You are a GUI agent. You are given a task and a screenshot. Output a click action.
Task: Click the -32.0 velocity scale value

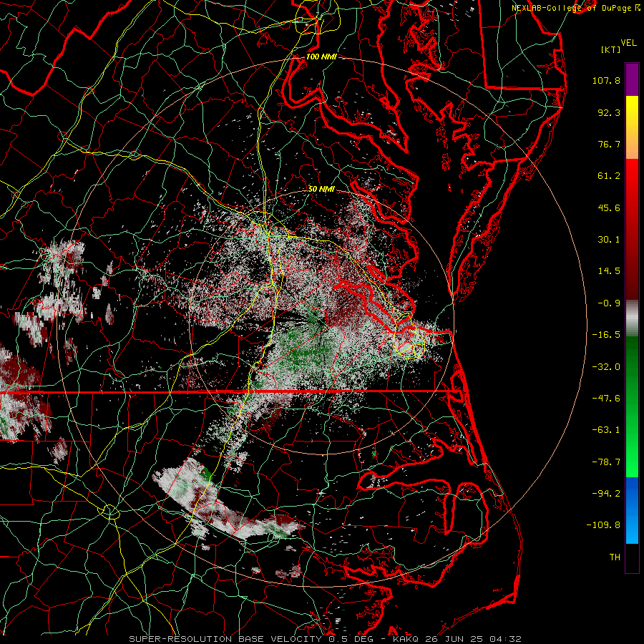click(x=606, y=367)
